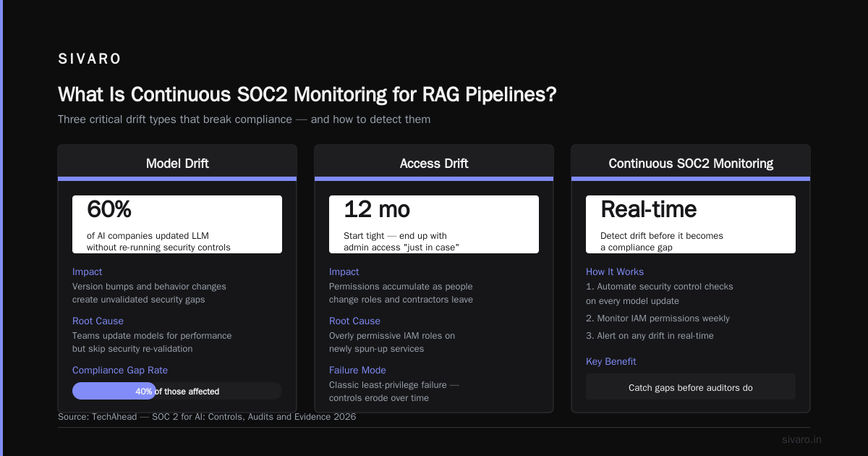Select the Continuous SOC2 Monitoring card header
The width and height of the screenshot is (868, 456).
coord(691,164)
